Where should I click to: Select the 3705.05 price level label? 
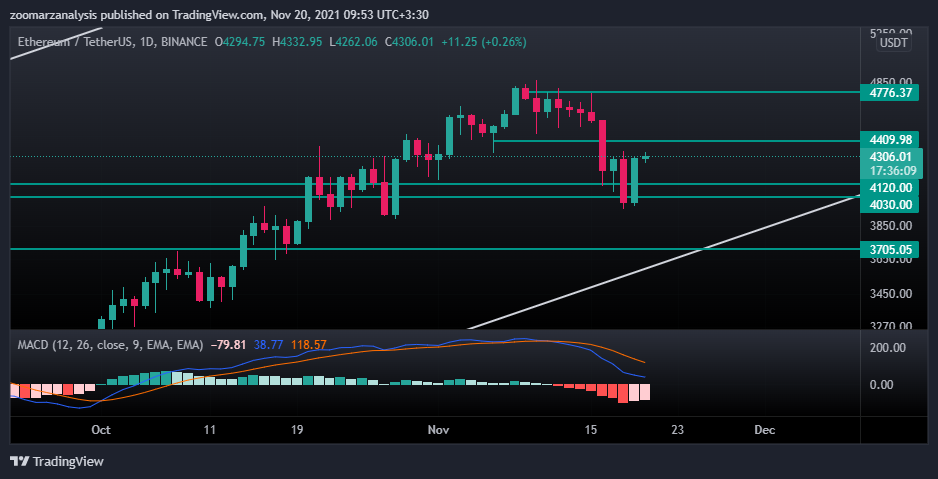tap(890, 249)
